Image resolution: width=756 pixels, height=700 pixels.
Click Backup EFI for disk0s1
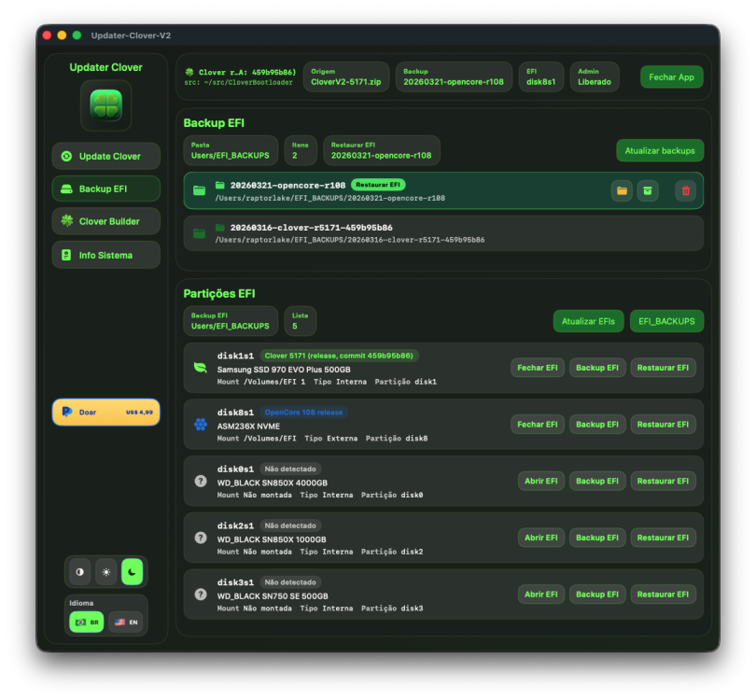coord(597,481)
